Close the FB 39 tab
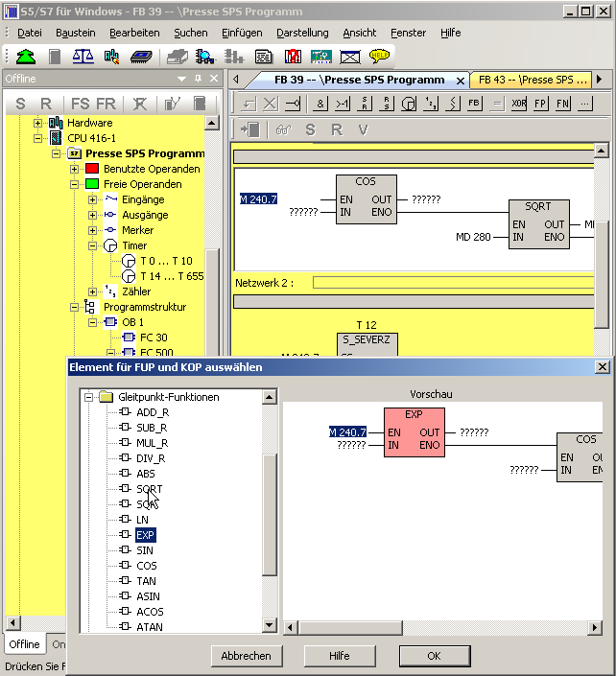Viewport: 616px width, 676px height. [x=461, y=82]
